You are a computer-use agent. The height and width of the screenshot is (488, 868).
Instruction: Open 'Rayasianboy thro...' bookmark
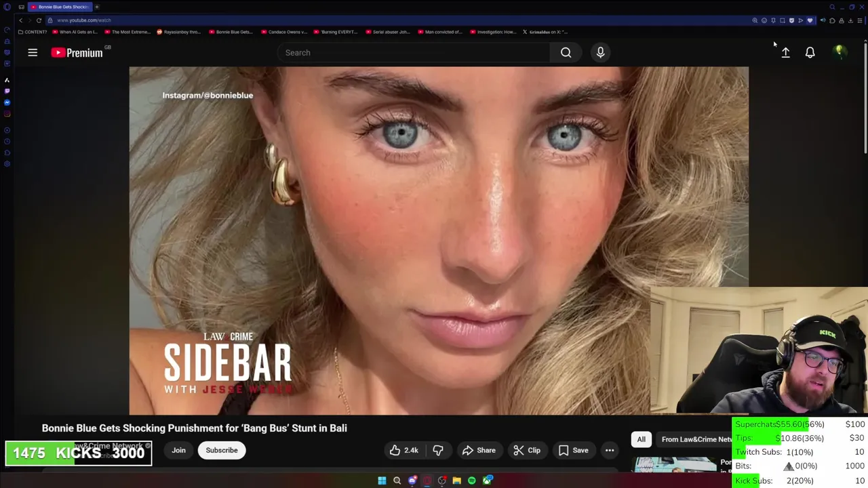pos(179,32)
